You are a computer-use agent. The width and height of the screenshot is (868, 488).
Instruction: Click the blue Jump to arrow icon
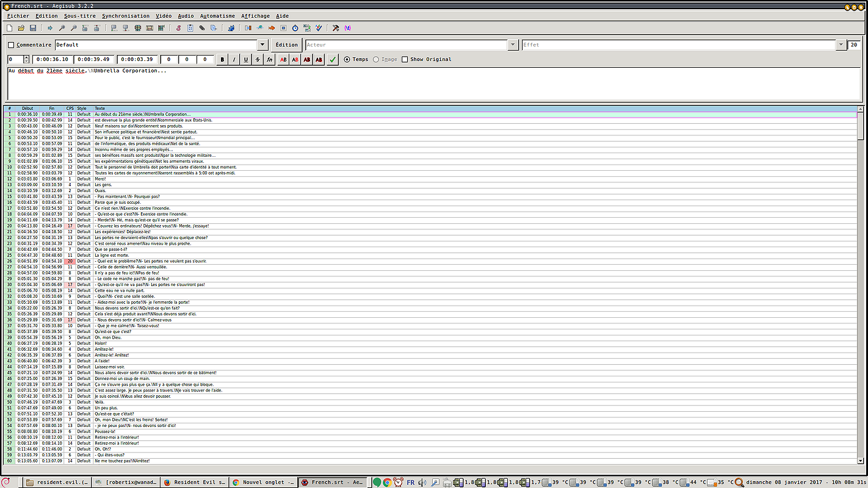[50, 28]
